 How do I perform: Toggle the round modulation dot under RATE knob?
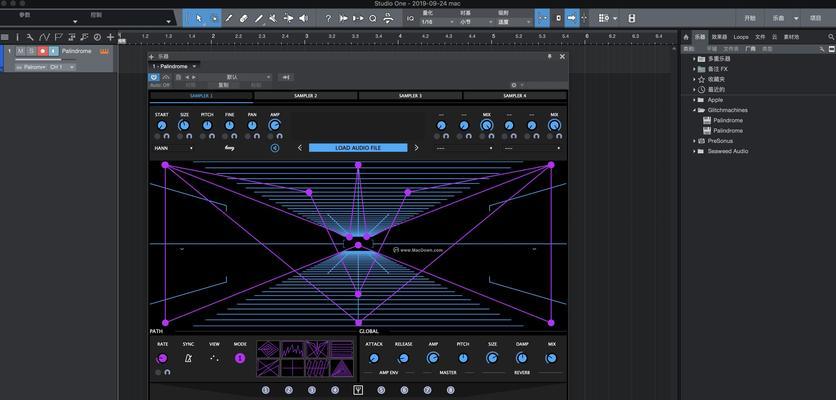tap(158, 372)
